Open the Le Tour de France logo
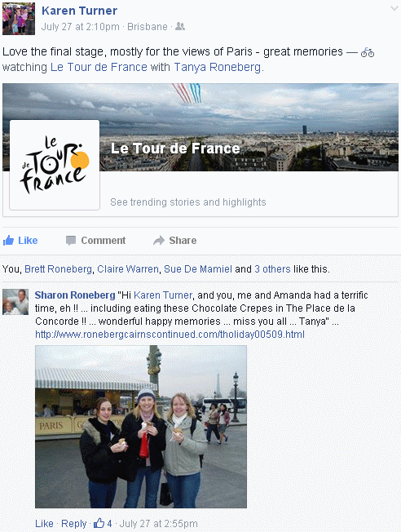This screenshot has width=401, height=532. [55, 165]
